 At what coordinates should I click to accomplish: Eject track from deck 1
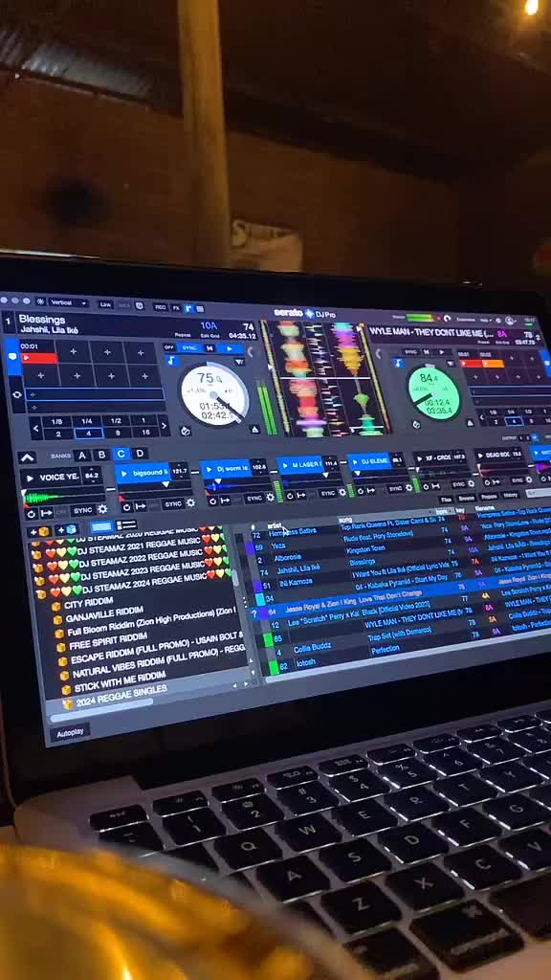pos(254,430)
